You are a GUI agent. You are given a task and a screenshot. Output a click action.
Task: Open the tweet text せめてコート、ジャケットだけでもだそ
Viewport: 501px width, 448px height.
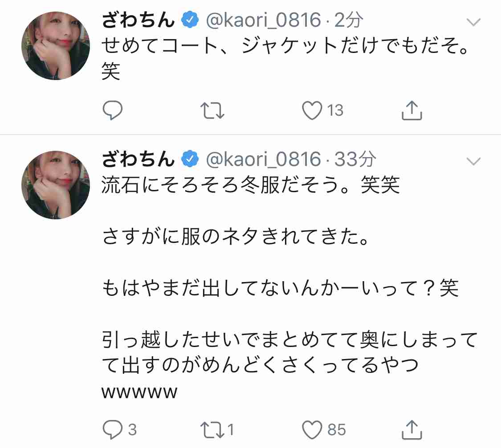tap(285, 46)
